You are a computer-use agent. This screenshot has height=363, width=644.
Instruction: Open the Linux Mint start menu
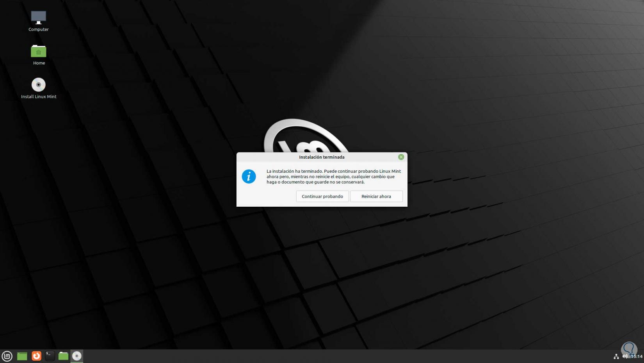(7, 356)
